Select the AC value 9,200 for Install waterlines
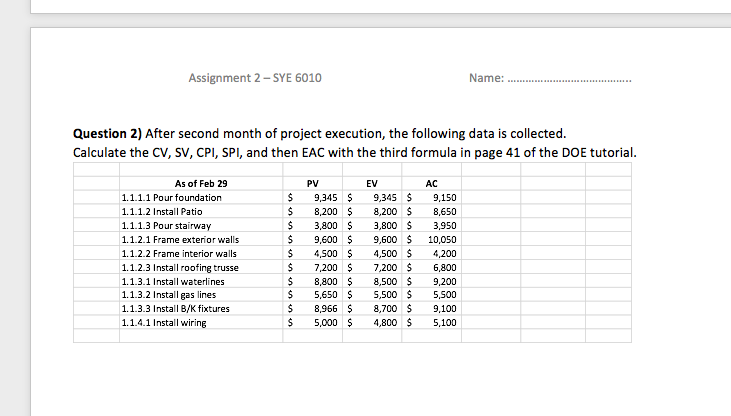The width and height of the screenshot is (731, 416). pos(445,282)
